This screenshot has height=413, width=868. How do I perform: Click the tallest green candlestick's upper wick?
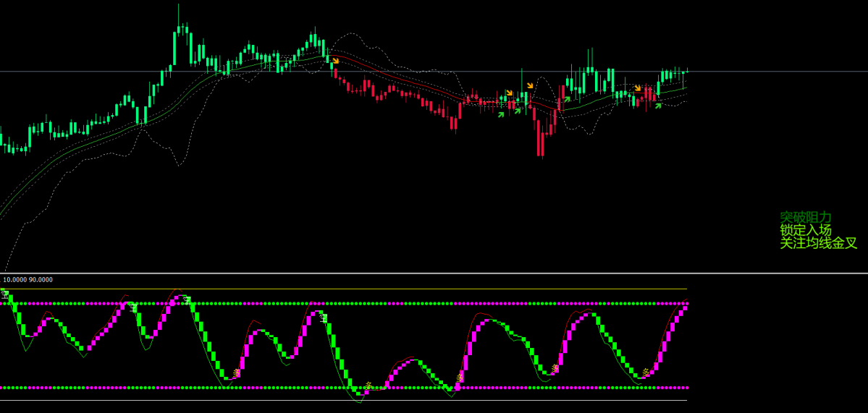click(x=178, y=15)
